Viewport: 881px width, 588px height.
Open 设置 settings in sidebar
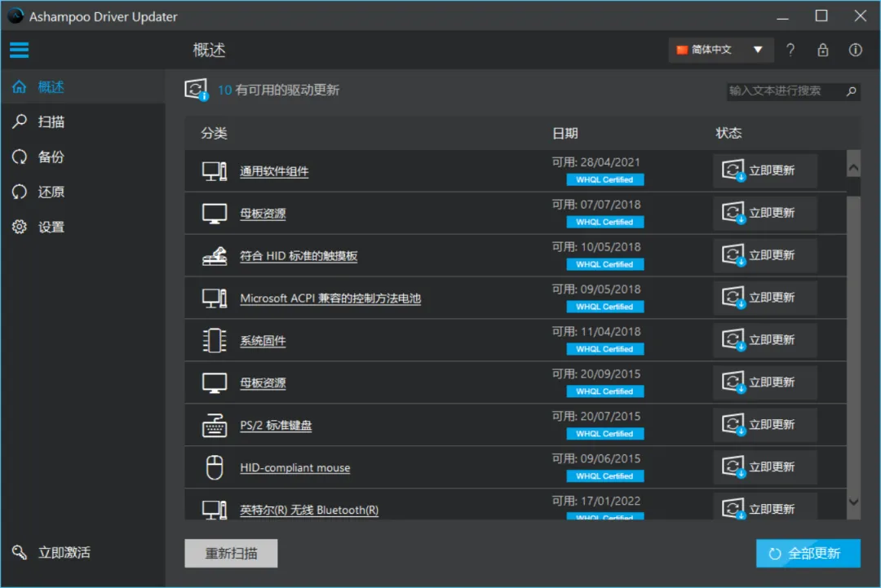82,227
